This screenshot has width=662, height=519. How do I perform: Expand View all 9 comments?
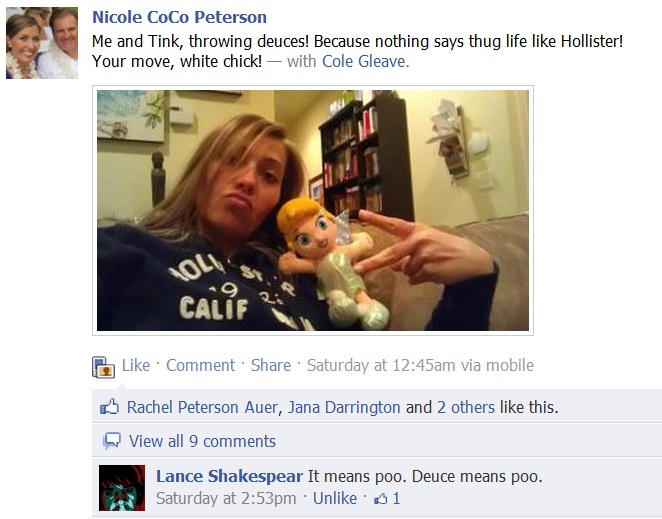tap(202, 441)
